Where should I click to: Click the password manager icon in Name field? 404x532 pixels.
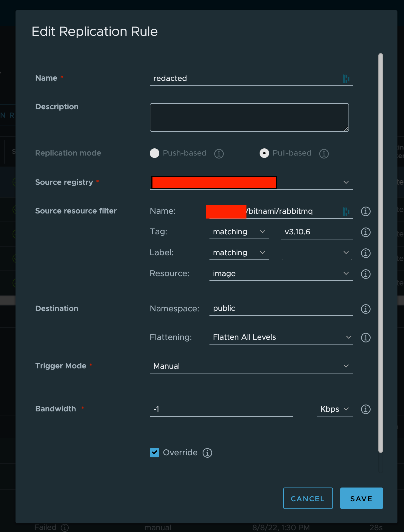(x=346, y=79)
